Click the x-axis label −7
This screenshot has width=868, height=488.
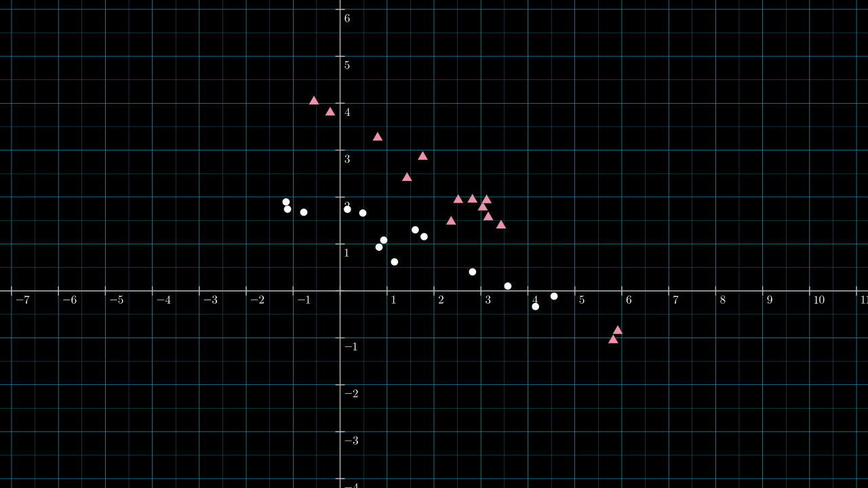pyautogui.click(x=23, y=300)
